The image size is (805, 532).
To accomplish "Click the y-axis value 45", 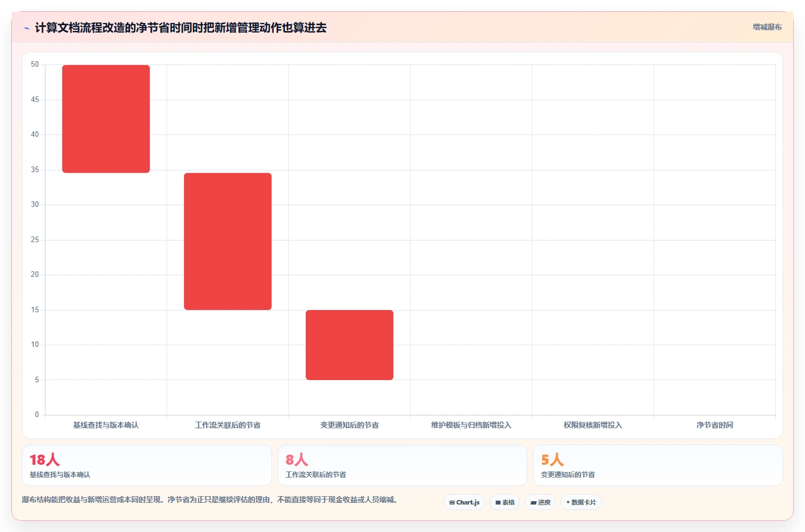I will [35, 99].
